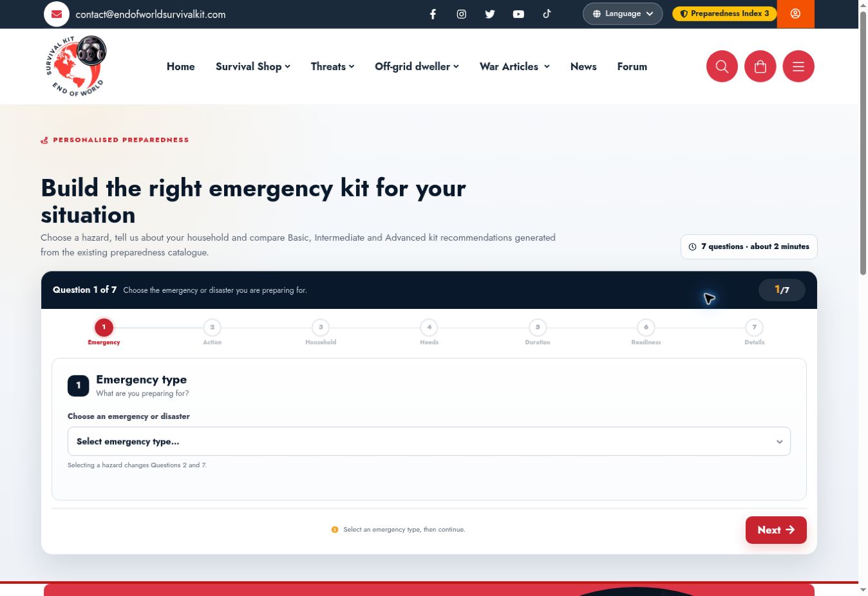Expand the Threats menu
Image resolution: width=868 pixels, height=596 pixels.
(332, 66)
